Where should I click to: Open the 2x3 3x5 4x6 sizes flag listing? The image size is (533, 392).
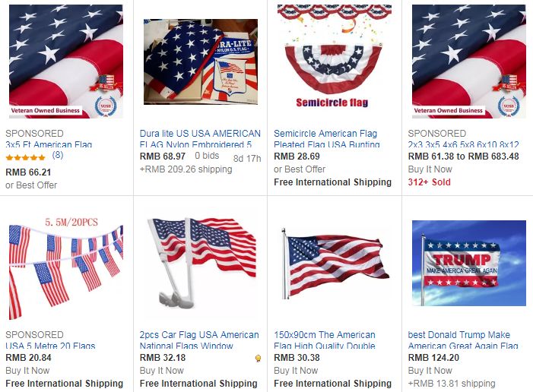coord(463,144)
